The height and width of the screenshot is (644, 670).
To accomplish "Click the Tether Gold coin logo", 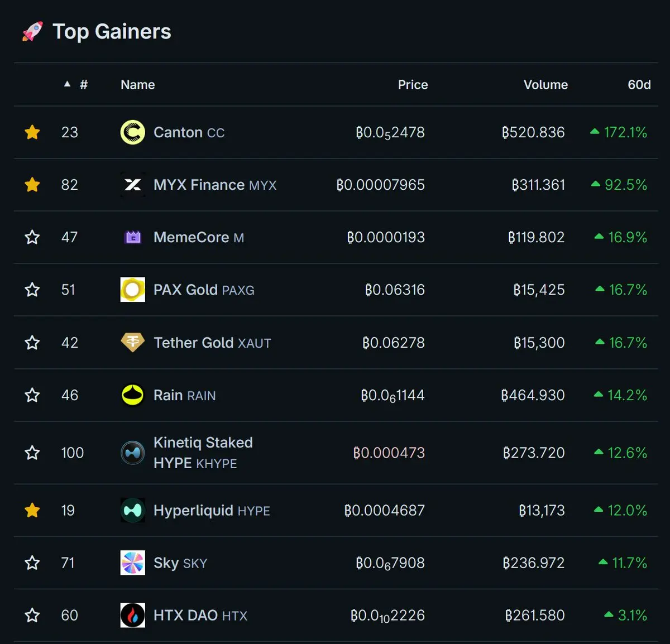I will tap(133, 342).
